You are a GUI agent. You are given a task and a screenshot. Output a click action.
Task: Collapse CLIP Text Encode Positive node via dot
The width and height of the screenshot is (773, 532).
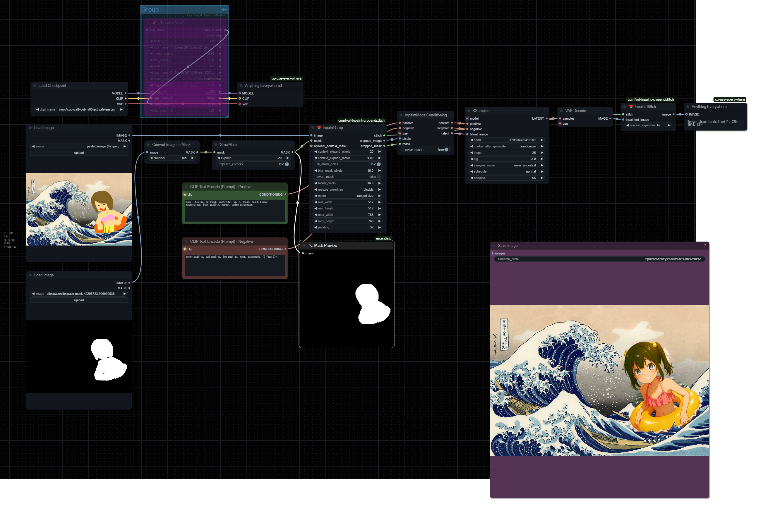pyautogui.click(x=186, y=187)
